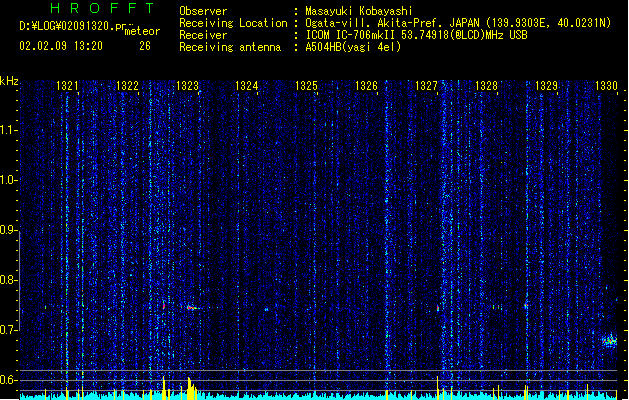Viewport: 629px width, 400px height.
Task: Click the Observer field label
Action: 203,11
